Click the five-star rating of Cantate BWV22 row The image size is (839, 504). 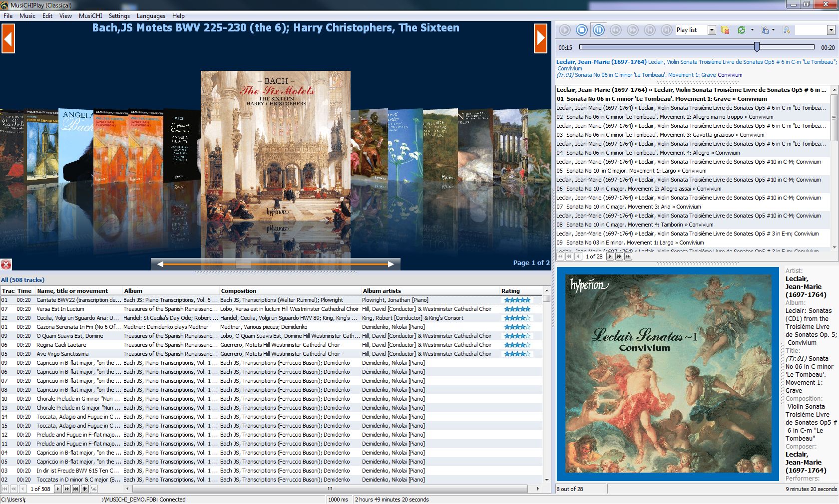pyautogui.click(x=517, y=300)
